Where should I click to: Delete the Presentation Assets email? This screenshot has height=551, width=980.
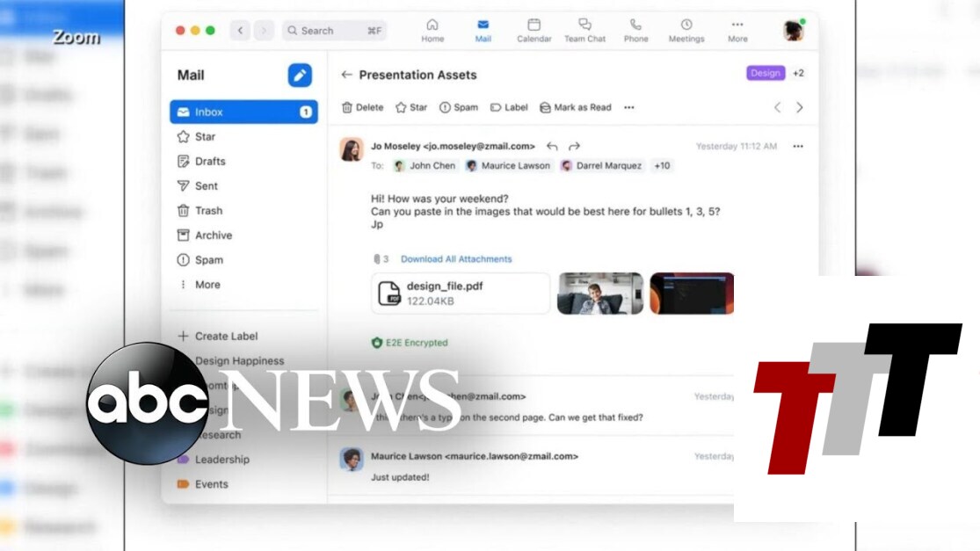362,107
